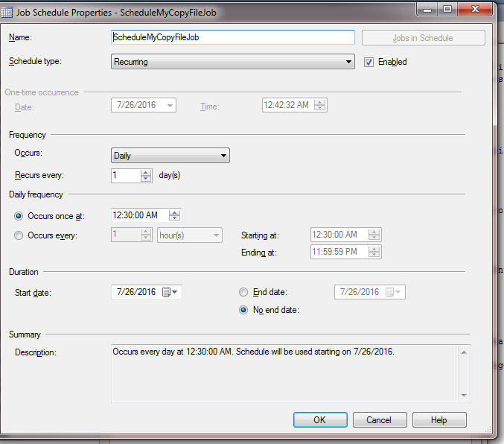Select the Occurs every radio button
The height and width of the screenshot is (444, 504).
pyautogui.click(x=19, y=235)
